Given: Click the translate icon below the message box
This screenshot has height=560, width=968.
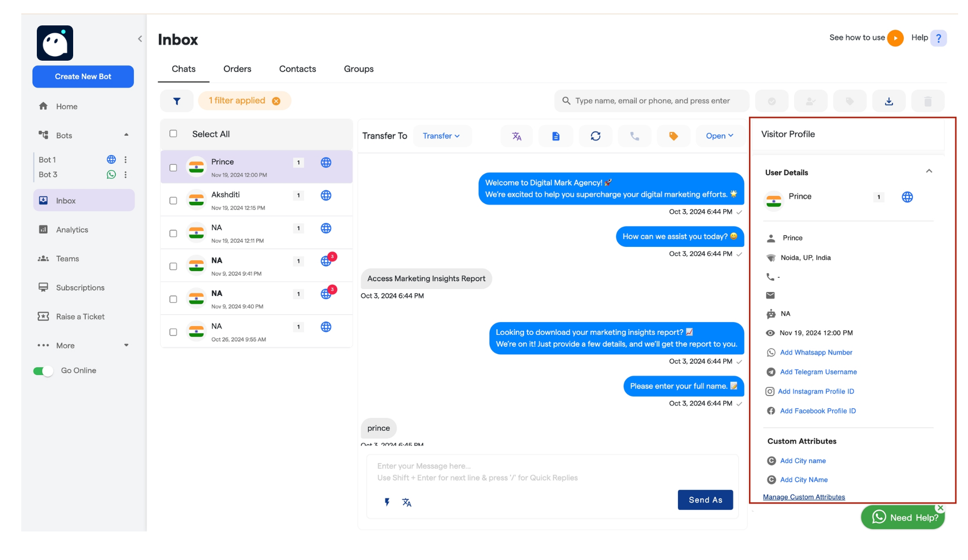Looking at the screenshot, I should 407,502.
